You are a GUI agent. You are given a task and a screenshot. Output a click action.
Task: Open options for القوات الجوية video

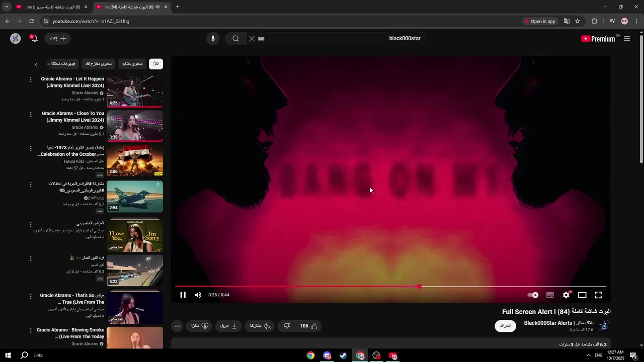[x=31, y=185]
